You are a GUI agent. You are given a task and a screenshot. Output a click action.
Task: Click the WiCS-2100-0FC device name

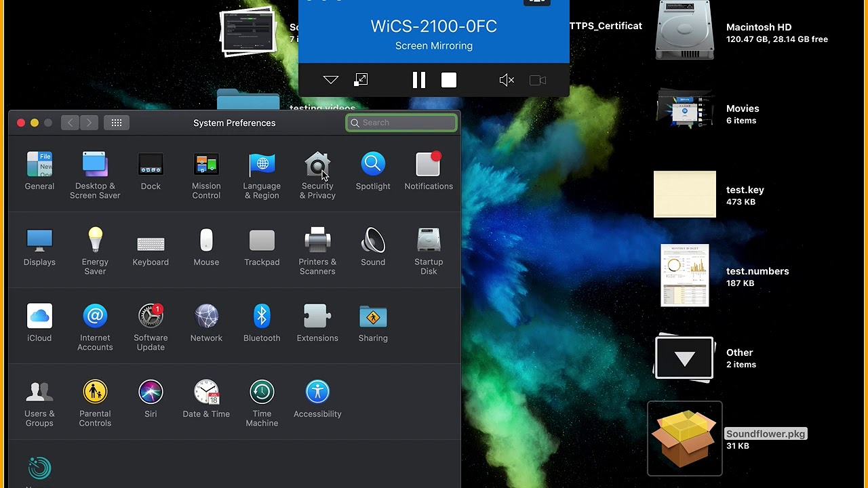(434, 26)
